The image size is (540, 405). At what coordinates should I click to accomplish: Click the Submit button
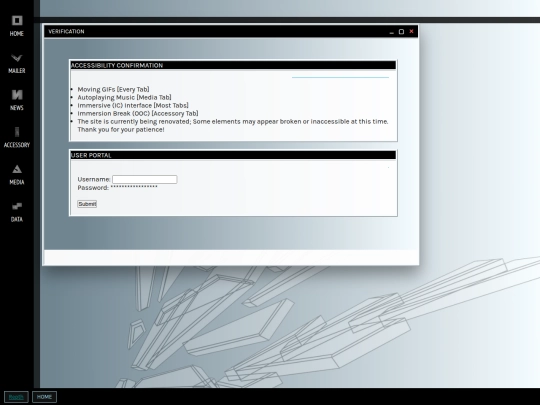pos(87,204)
